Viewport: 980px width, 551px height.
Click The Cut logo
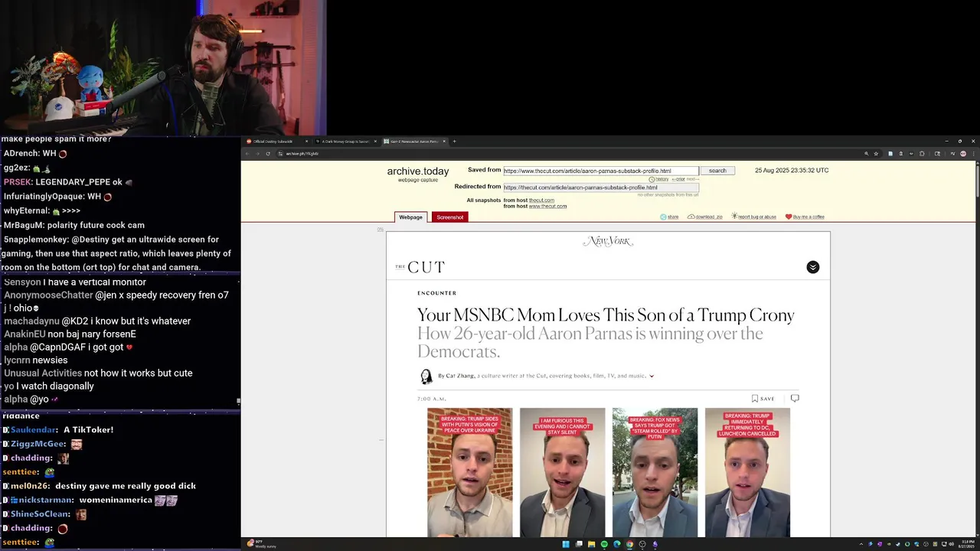pos(420,267)
